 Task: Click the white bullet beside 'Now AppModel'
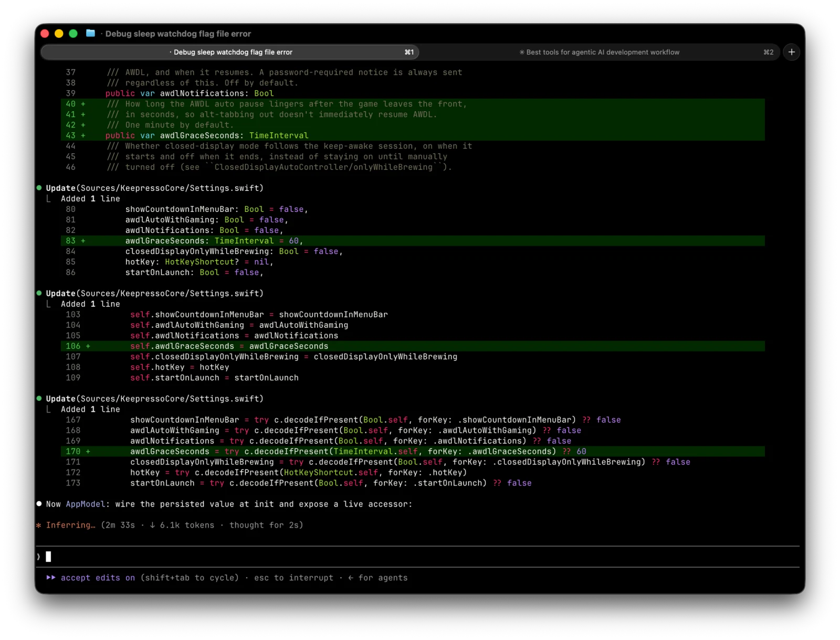[39, 504]
